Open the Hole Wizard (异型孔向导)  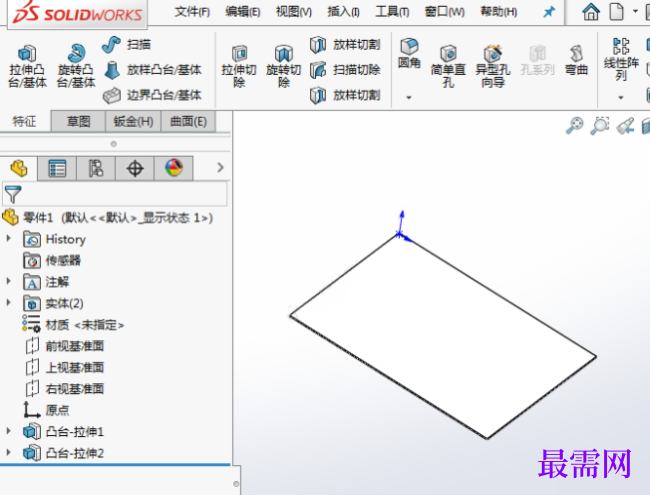click(493, 66)
